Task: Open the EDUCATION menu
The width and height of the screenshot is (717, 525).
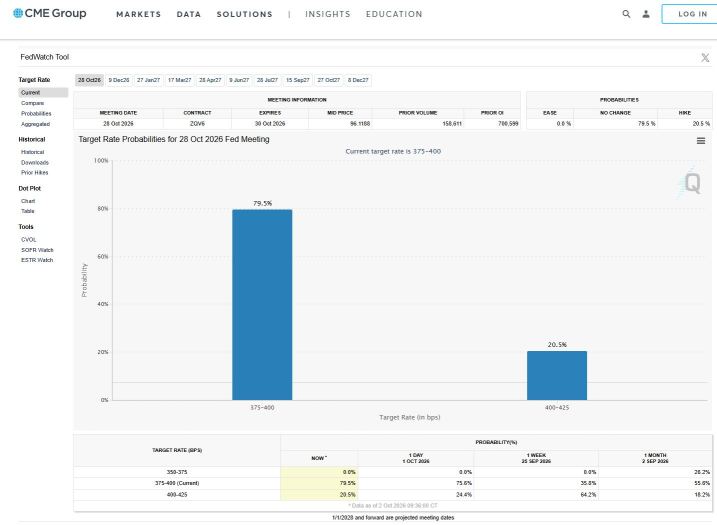Action: 394,14
